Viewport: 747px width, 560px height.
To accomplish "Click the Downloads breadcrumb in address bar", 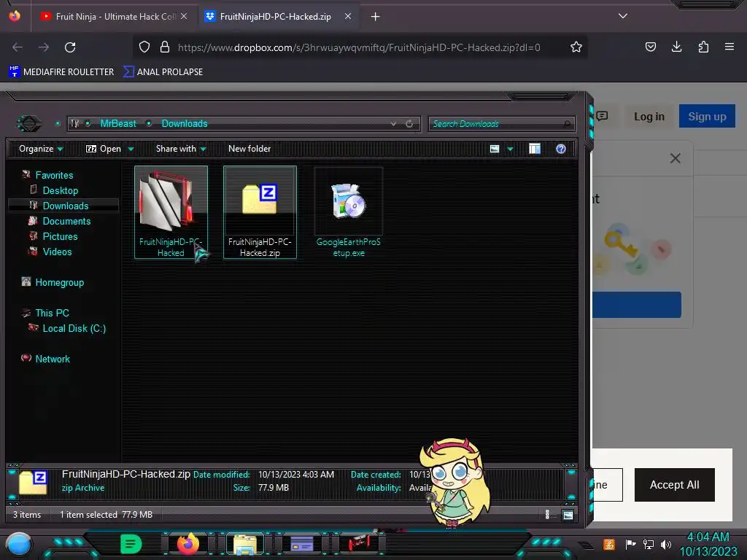I will [x=185, y=124].
